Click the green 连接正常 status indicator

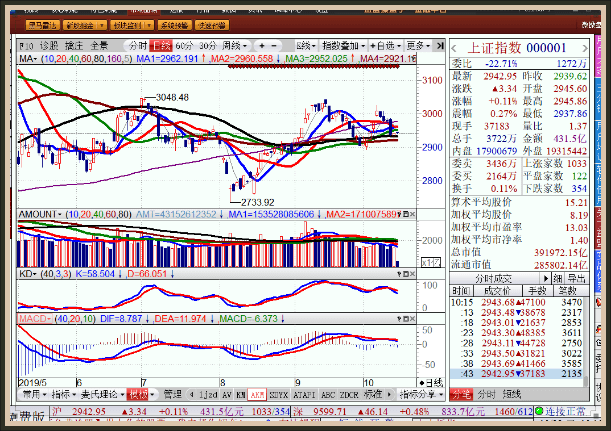coord(539,411)
